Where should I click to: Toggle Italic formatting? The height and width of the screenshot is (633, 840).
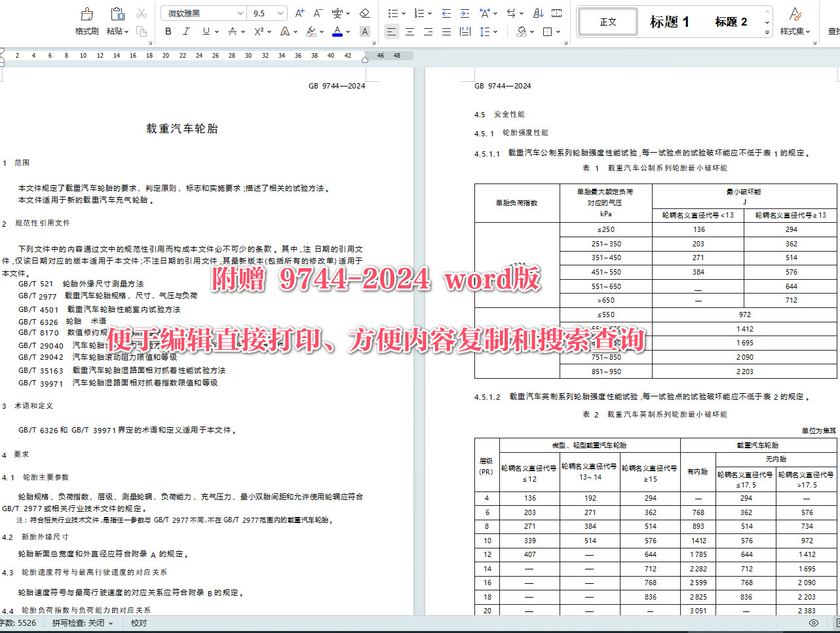187,31
